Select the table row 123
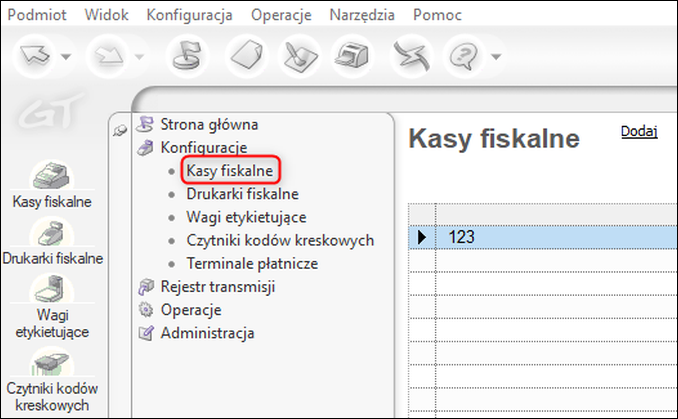The width and height of the screenshot is (678, 419). point(543,237)
